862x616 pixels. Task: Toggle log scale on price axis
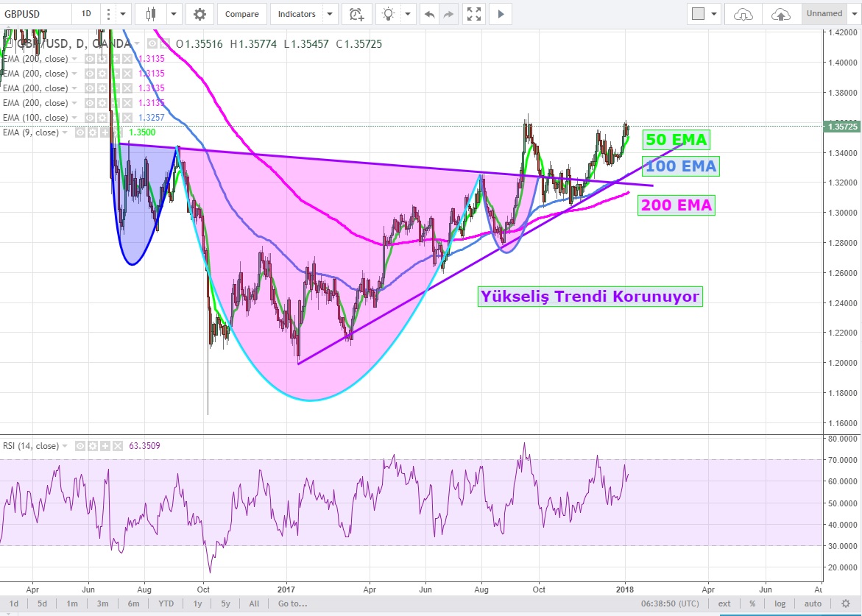click(780, 603)
